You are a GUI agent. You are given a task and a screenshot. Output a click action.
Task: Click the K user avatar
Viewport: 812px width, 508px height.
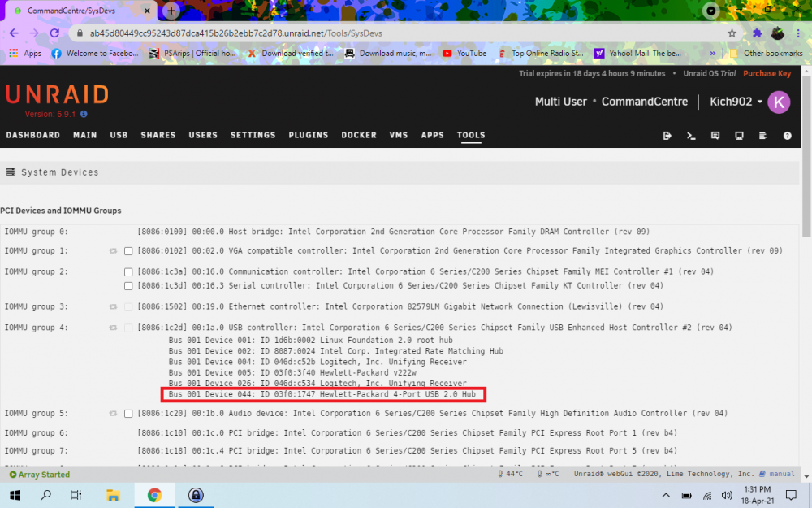(779, 102)
